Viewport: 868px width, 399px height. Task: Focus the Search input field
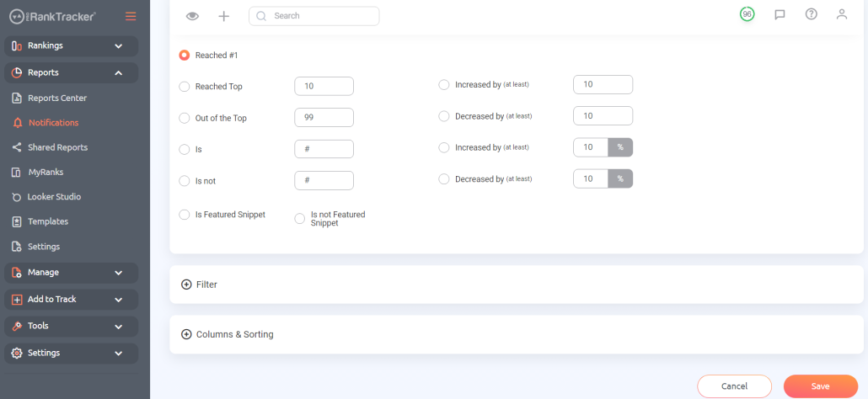pos(313,16)
